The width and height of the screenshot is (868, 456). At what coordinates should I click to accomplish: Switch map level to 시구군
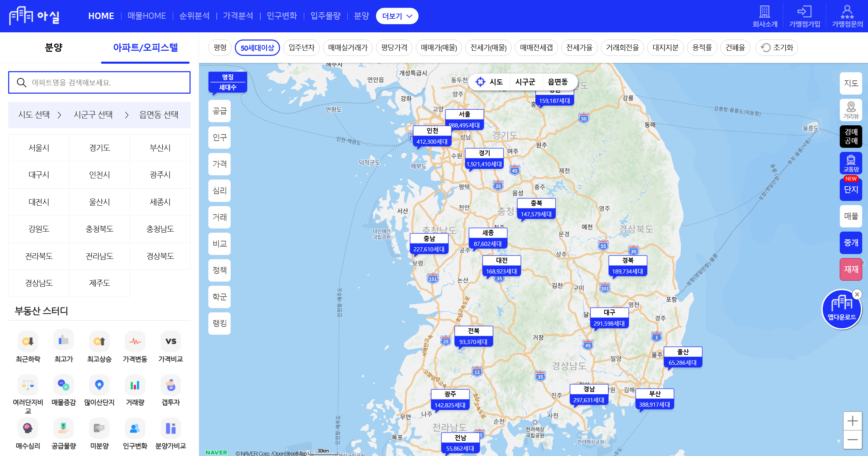coord(525,82)
